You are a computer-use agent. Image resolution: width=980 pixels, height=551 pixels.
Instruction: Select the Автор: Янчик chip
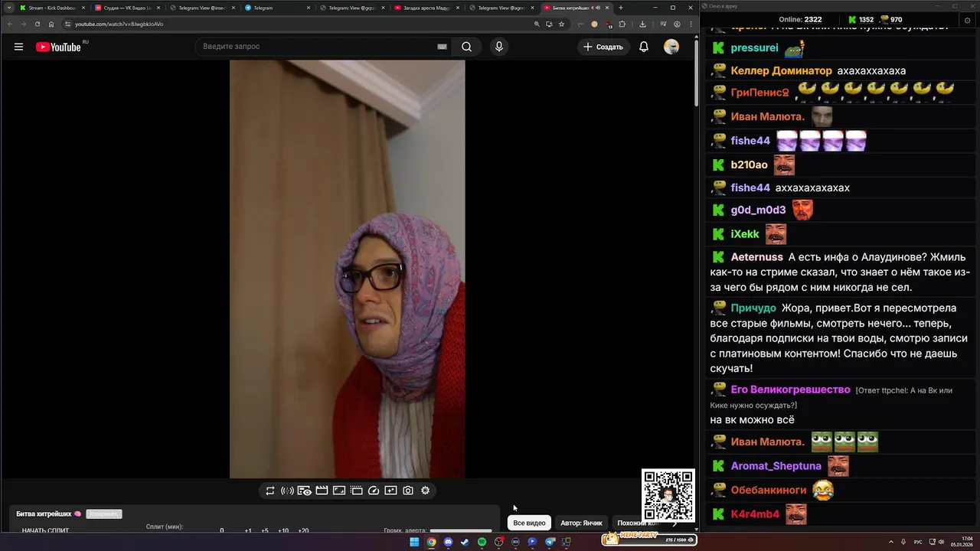coord(581,523)
